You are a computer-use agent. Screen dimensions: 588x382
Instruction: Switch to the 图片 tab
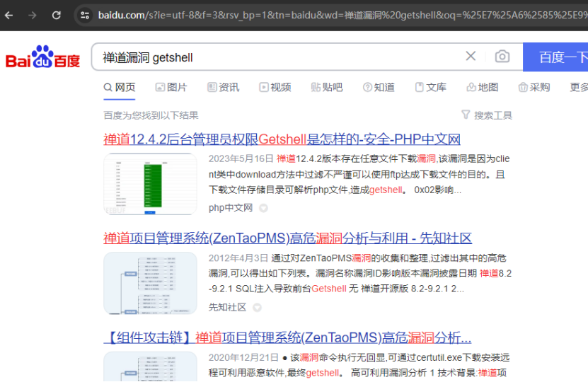(171, 87)
